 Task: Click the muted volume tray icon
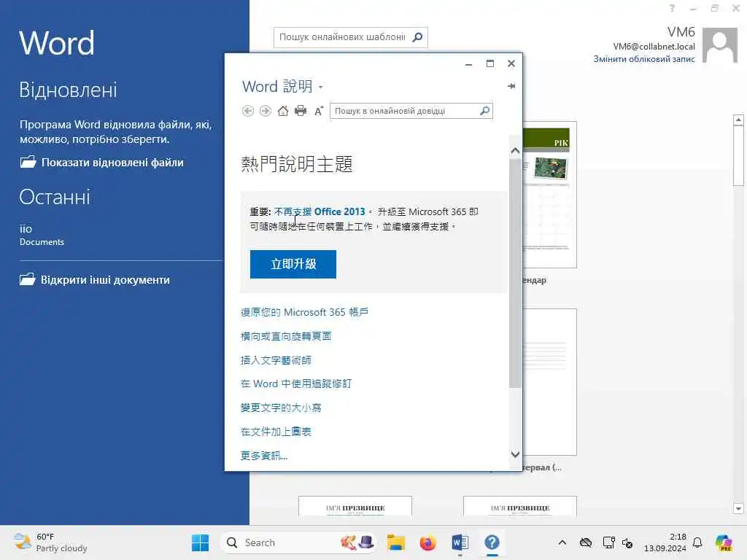tap(628, 542)
